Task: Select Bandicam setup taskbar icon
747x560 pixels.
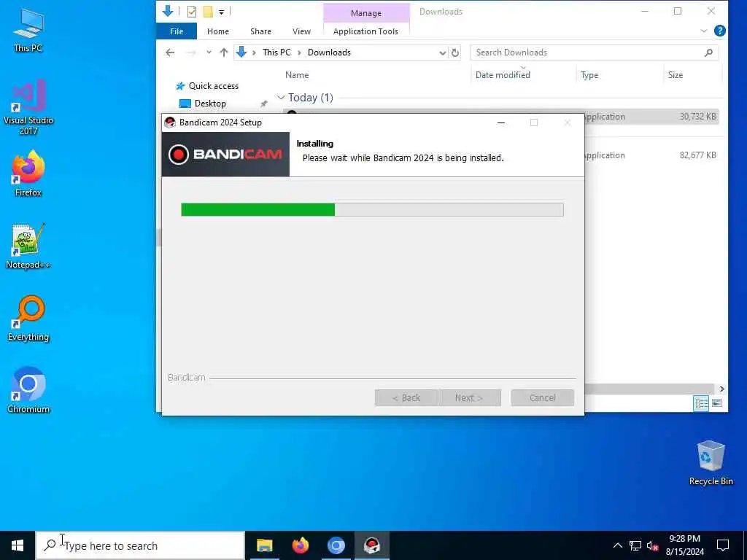Action: pyautogui.click(x=371, y=545)
